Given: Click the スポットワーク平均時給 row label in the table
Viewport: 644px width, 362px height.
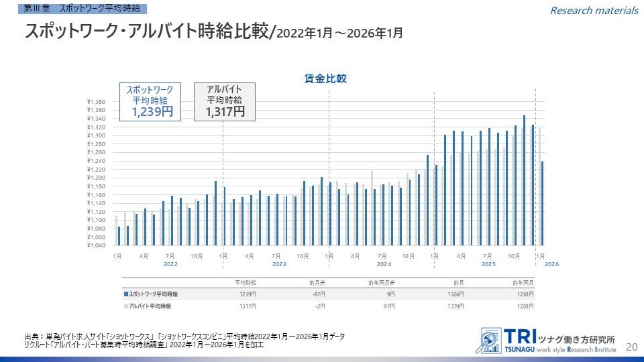Looking at the screenshot, I should click(153, 294).
